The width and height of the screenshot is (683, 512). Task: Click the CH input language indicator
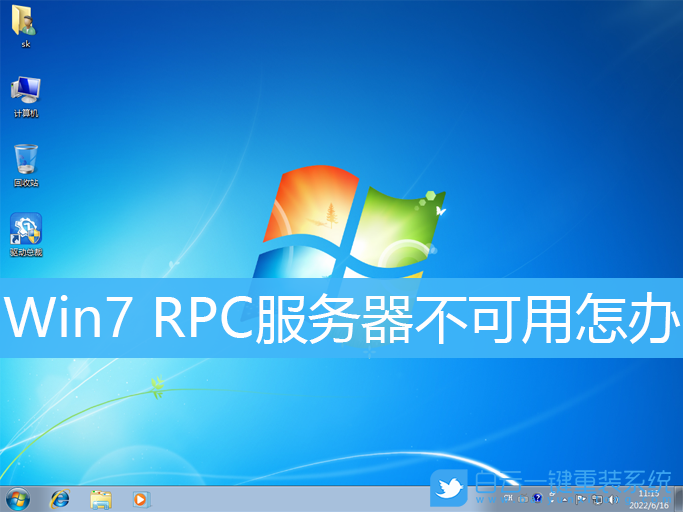508,498
